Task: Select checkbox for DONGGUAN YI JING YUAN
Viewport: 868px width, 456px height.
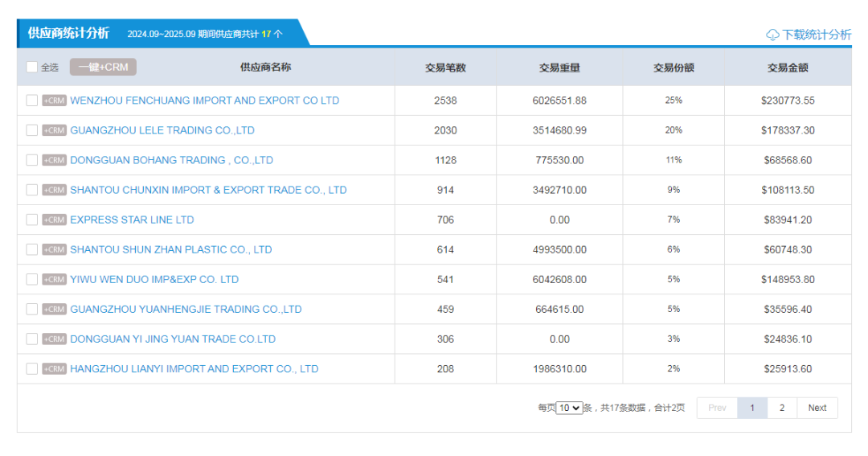Action: click(x=32, y=339)
